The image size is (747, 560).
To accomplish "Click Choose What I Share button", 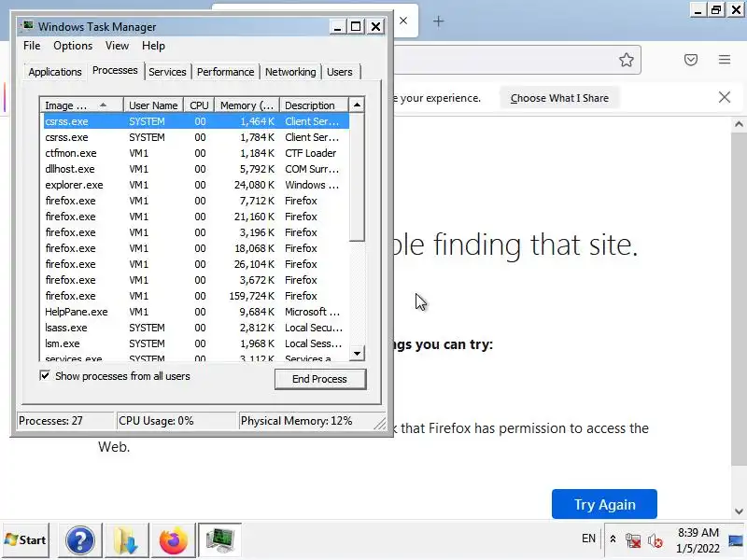I will pos(559,98).
